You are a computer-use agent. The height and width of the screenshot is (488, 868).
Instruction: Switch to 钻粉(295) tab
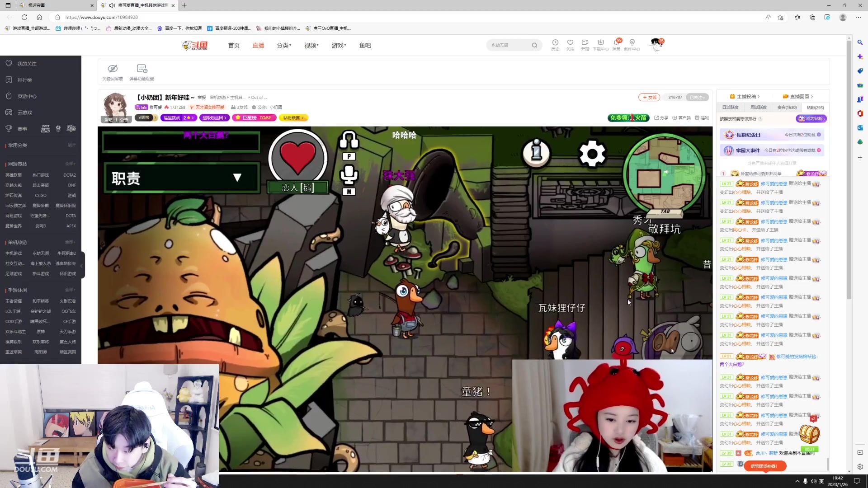click(x=815, y=108)
